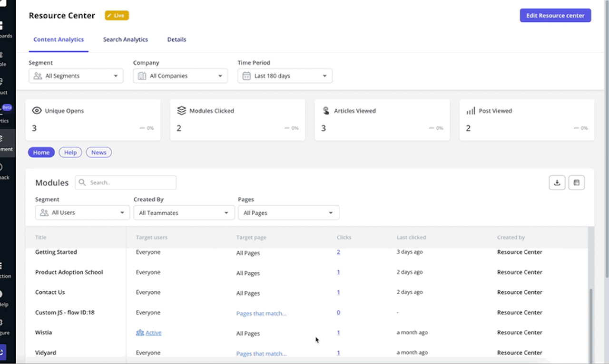Click the users icon beside Active segment
609x364 pixels.
140,333
